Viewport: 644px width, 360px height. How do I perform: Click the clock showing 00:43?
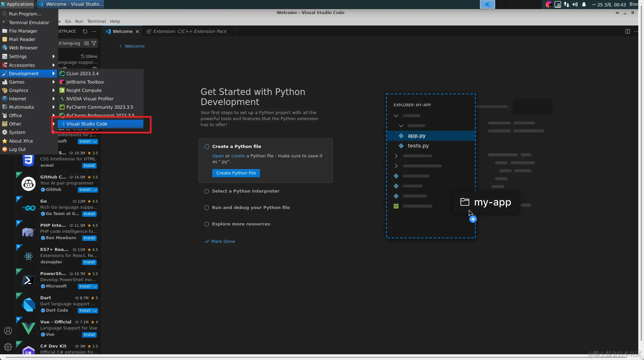pyautogui.click(x=608, y=4)
